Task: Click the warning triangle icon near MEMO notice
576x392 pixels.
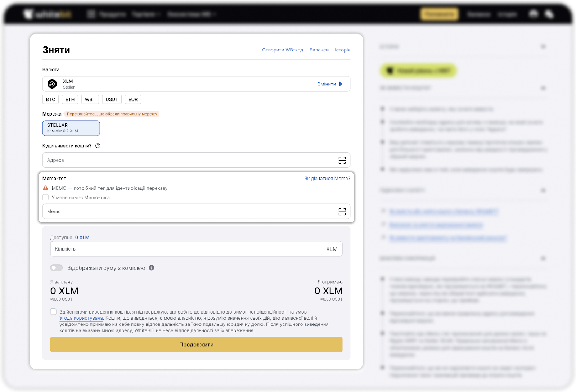Action: [46, 188]
